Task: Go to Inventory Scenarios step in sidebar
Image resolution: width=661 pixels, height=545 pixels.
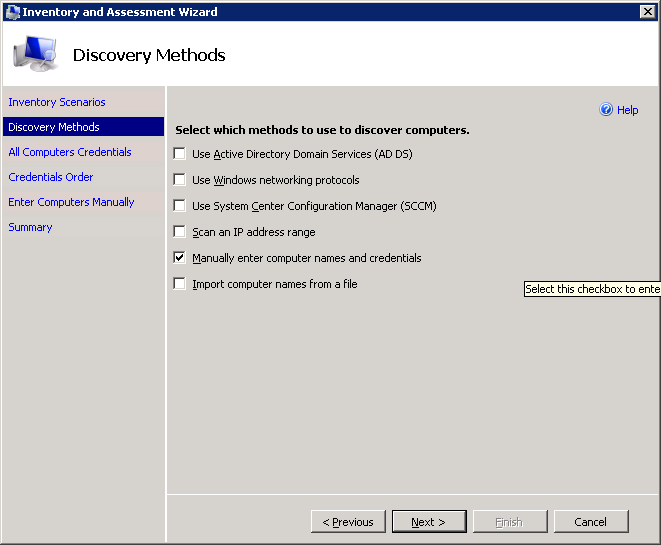Action: [x=57, y=102]
